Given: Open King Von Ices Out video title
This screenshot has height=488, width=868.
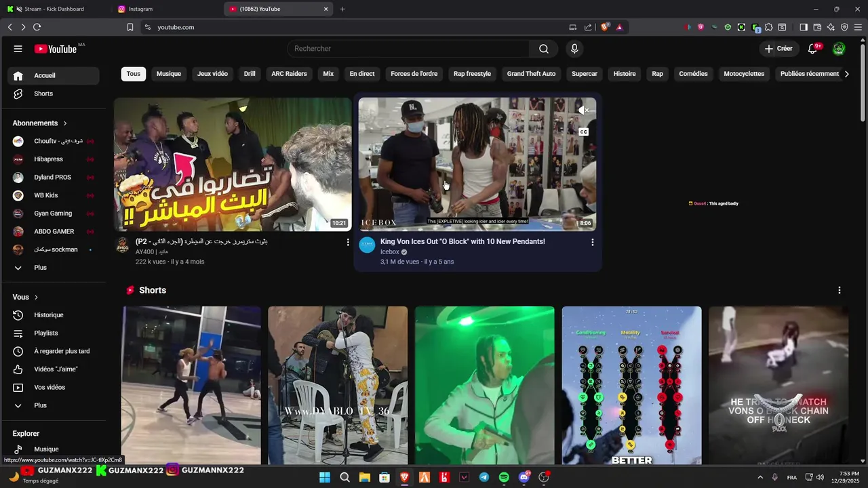Looking at the screenshot, I should click(462, 241).
